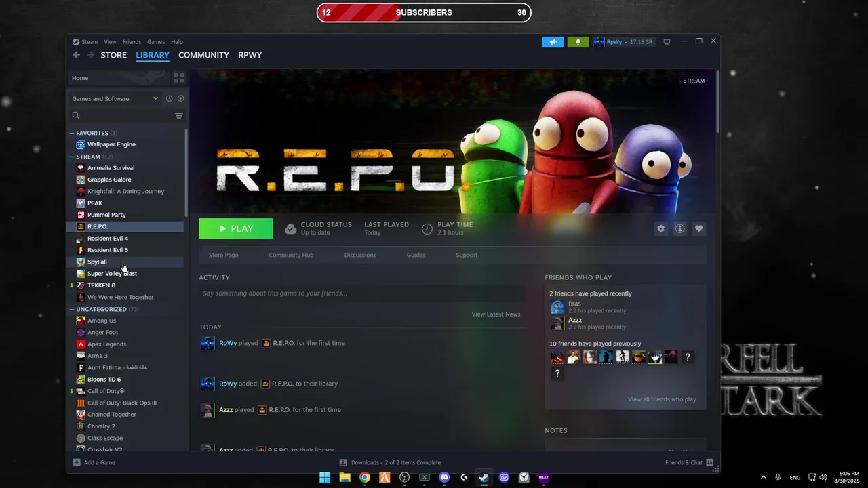Open the Community Hub link

point(291,255)
